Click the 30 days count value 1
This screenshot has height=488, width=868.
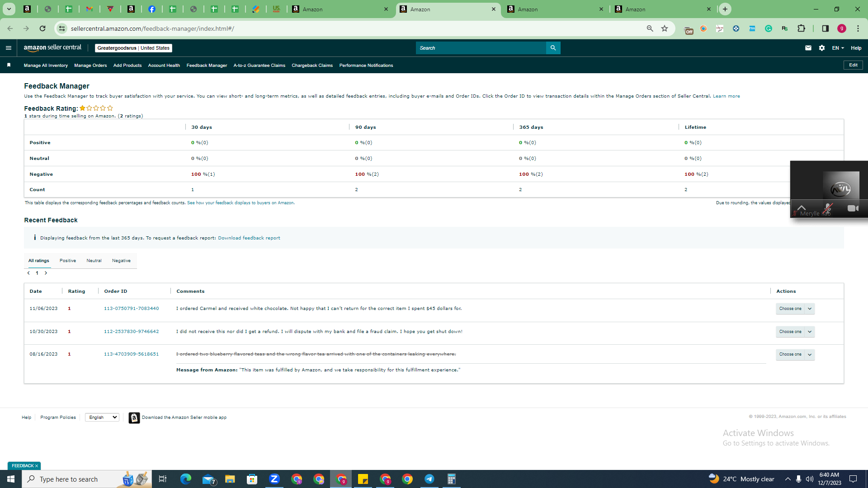pos(193,190)
